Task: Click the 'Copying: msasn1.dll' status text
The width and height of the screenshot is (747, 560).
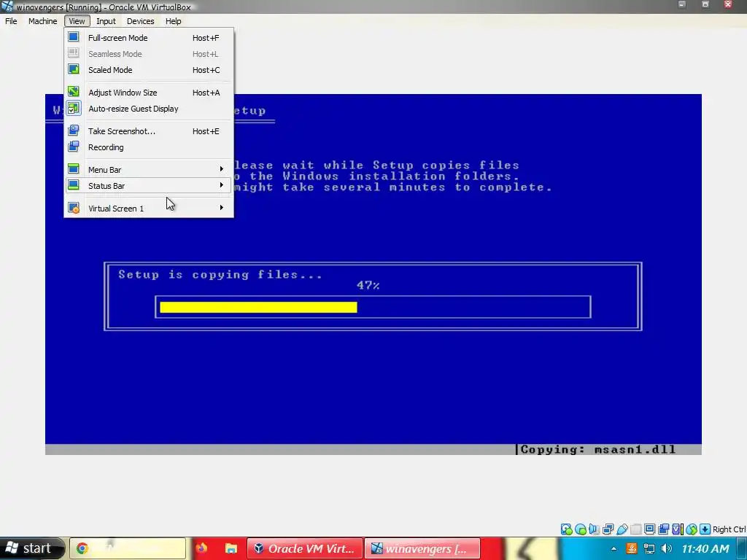Action: [x=598, y=449]
